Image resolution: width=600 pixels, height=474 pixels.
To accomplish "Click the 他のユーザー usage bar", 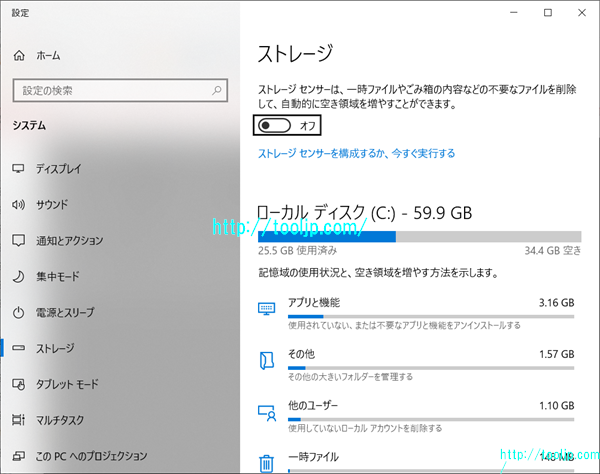I will 431,419.
